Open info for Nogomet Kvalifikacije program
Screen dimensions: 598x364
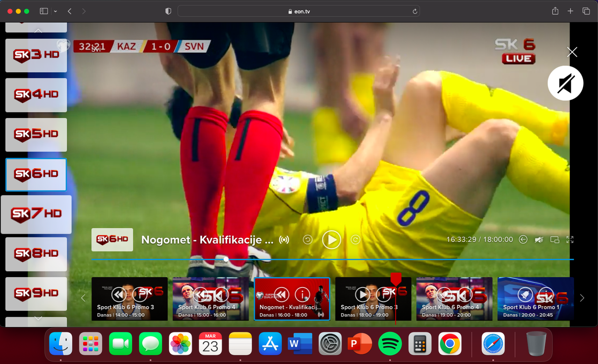click(303, 294)
